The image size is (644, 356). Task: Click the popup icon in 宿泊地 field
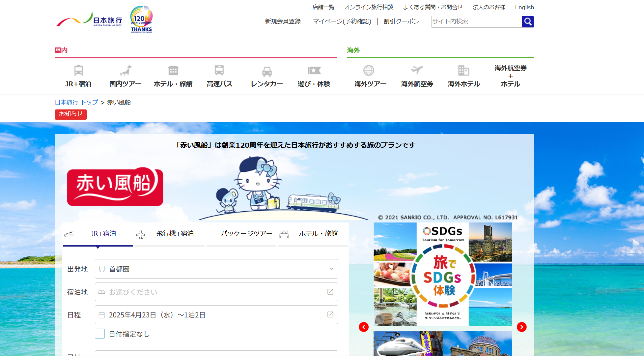pos(330,292)
